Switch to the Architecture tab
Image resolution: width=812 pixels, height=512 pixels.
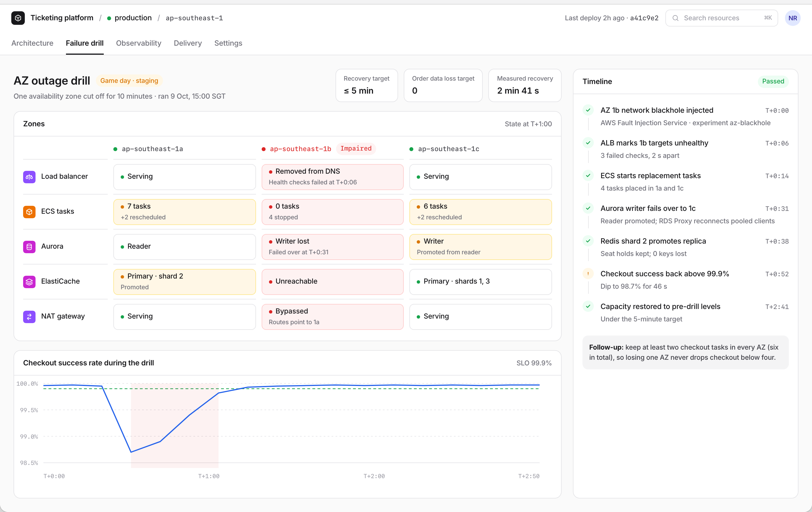click(32, 43)
